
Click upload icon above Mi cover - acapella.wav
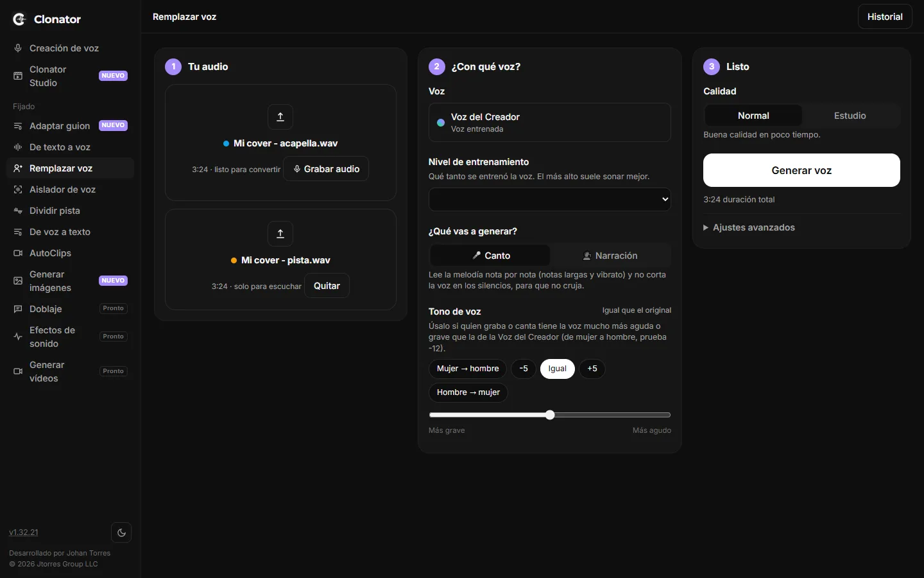[x=280, y=117]
